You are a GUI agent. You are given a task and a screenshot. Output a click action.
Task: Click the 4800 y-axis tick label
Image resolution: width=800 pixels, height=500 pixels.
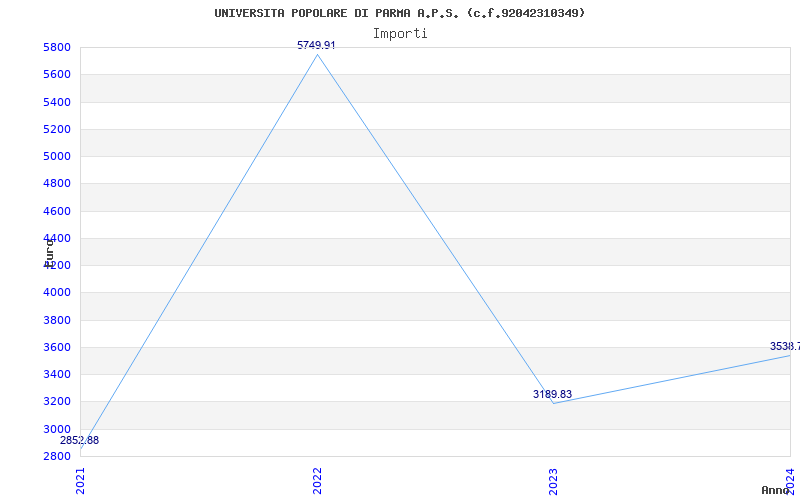pos(57,184)
